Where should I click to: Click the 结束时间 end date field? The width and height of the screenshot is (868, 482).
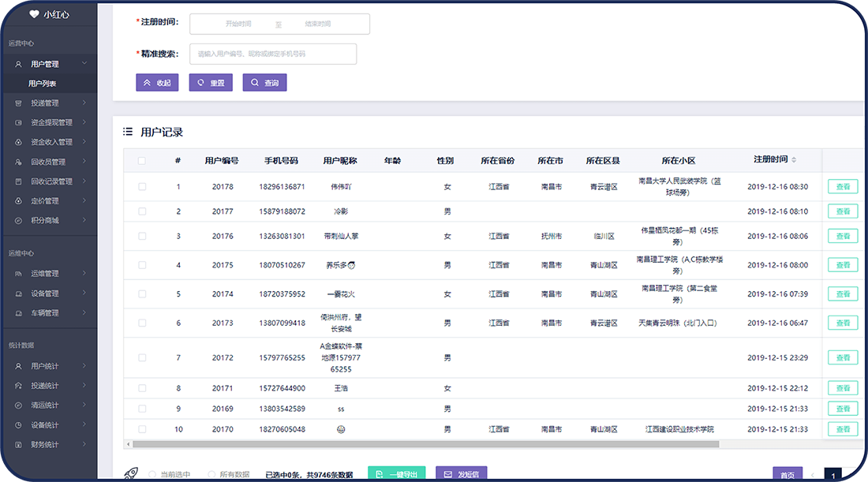click(x=318, y=24)
